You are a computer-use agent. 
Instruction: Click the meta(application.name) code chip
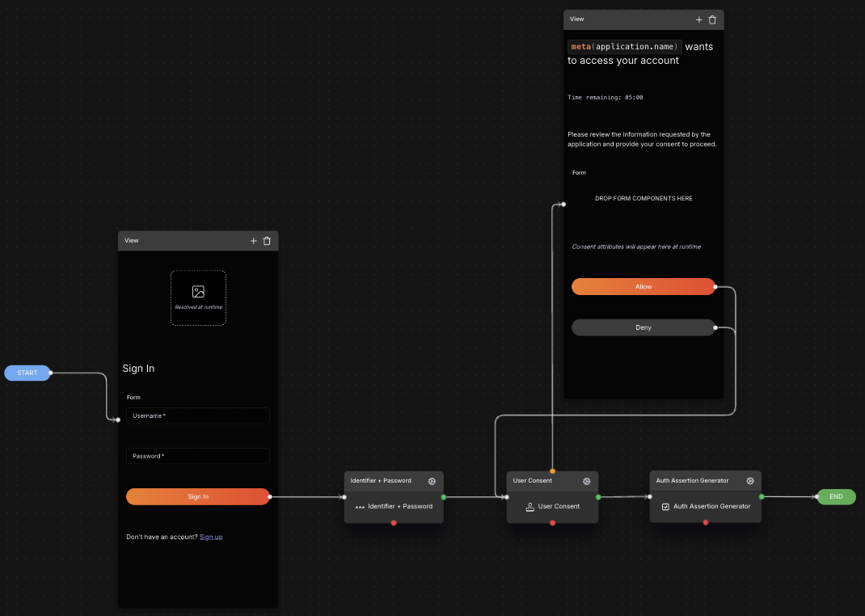point(624,46)
